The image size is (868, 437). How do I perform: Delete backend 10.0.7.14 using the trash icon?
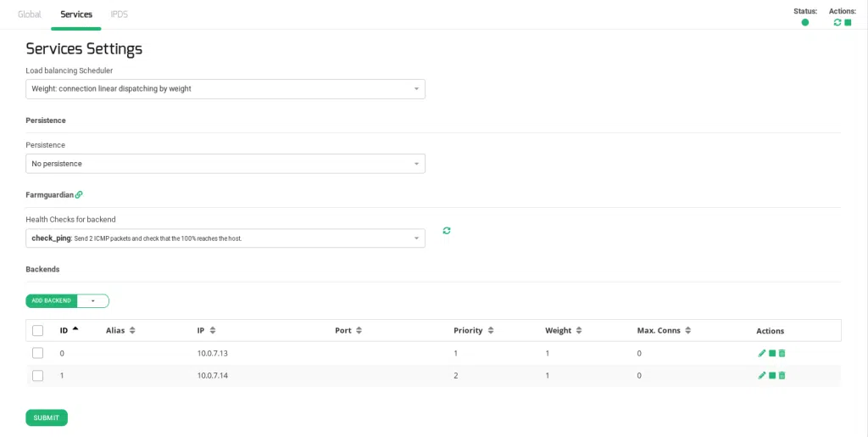tap(782, 375)
